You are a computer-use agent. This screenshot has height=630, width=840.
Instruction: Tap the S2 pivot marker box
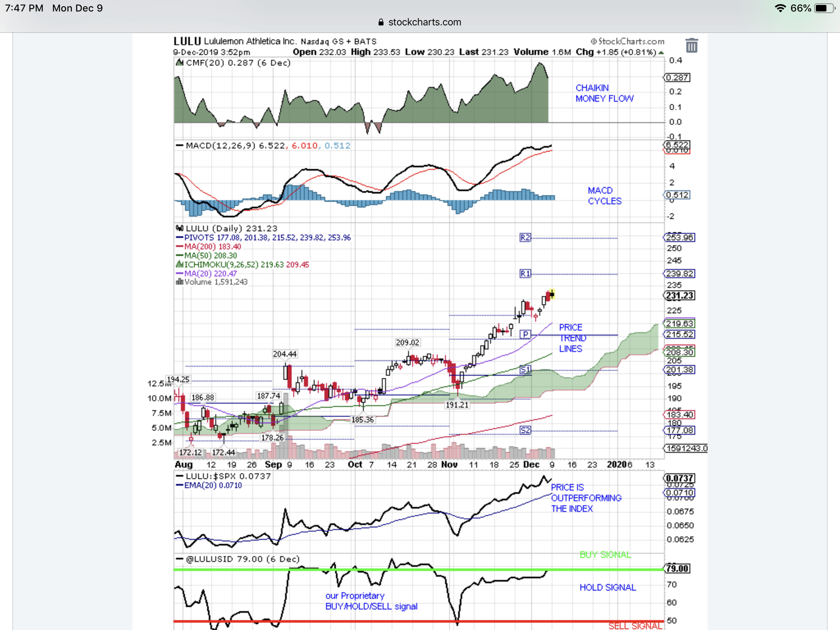[525, 430]
